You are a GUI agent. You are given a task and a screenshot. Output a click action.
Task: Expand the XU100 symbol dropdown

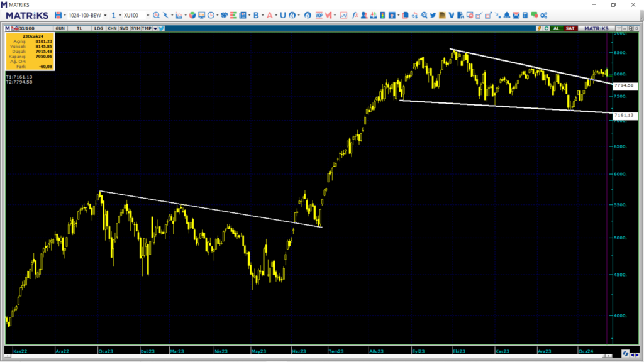coord(148,15)
